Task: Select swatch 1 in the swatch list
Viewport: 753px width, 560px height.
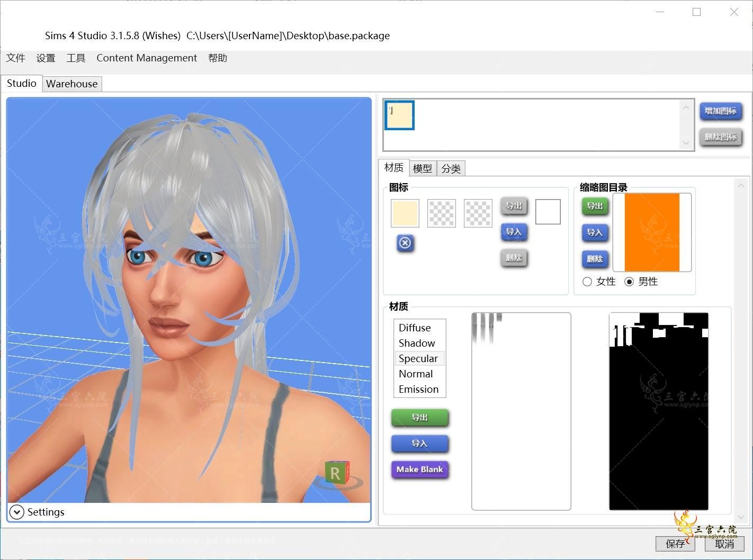Action: point(400,115)
